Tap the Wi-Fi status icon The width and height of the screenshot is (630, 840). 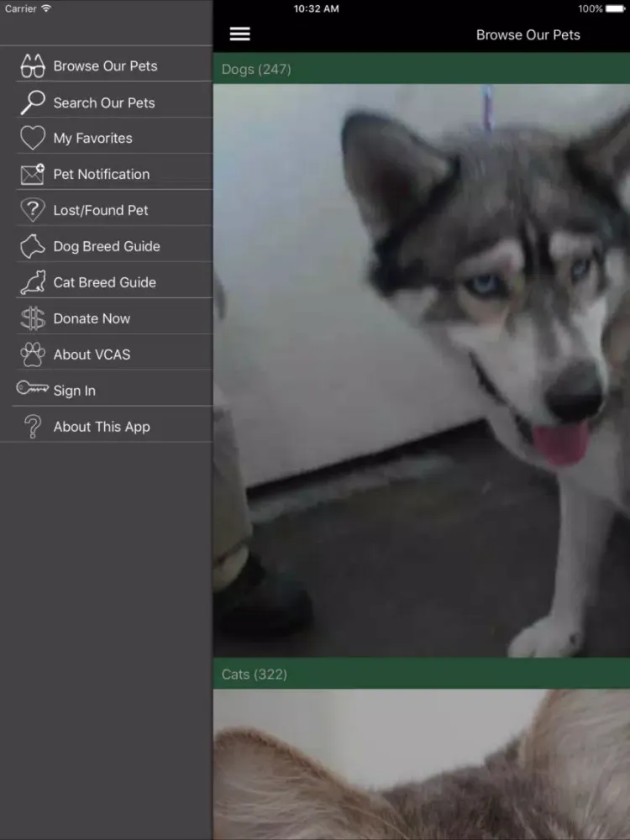(x=46, y=8)
